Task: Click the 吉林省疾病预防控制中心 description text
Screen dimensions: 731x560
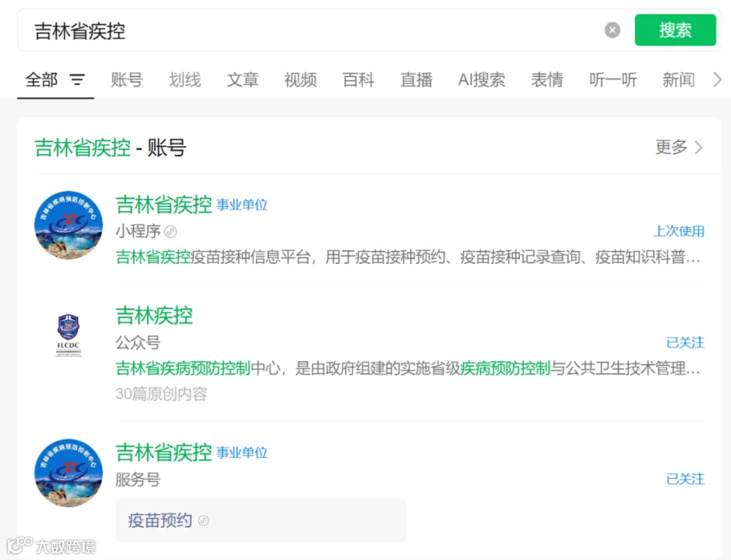Action: pyautogui.click(x=408, y=368)
